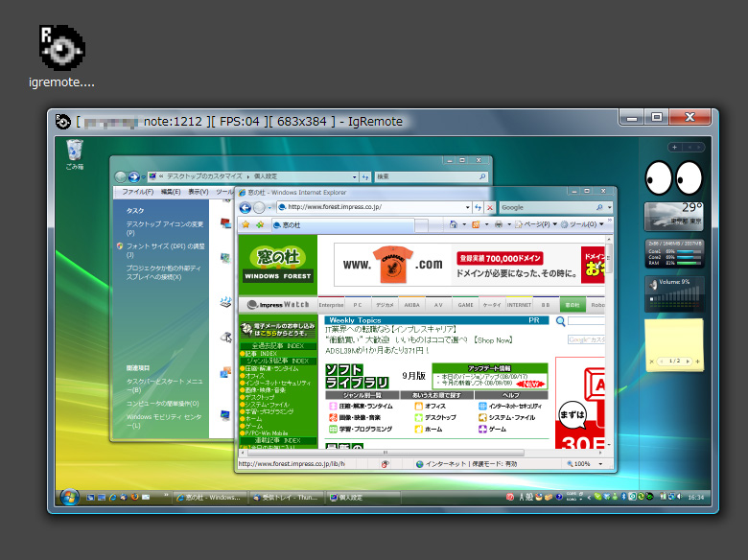Click the Google search magnifier in IE
Screen dimensions: 748x560
tap(599, 207)
